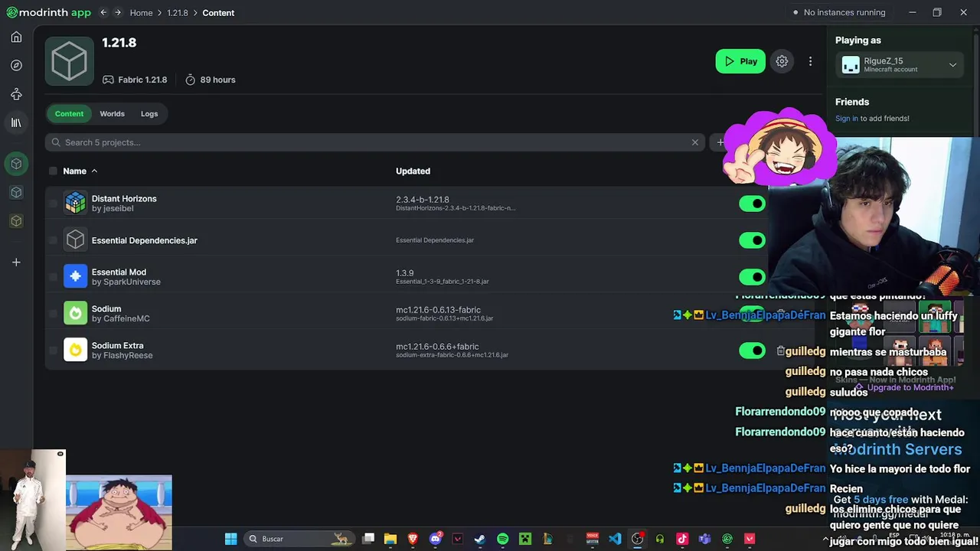Image resolution: width=980 pixels, height=551 pixels.
Task: Open TikTok from the taskbar
Action: click(682, 539)
